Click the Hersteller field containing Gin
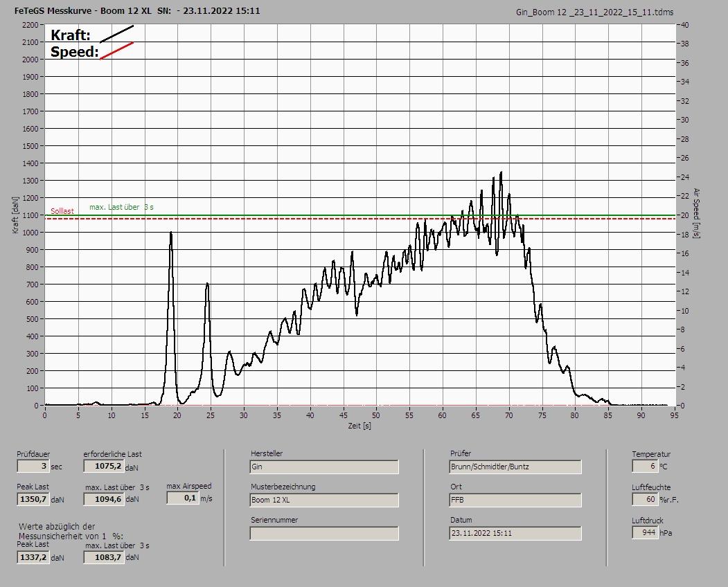This screenshot has width=728, height=587. [324, 467]
